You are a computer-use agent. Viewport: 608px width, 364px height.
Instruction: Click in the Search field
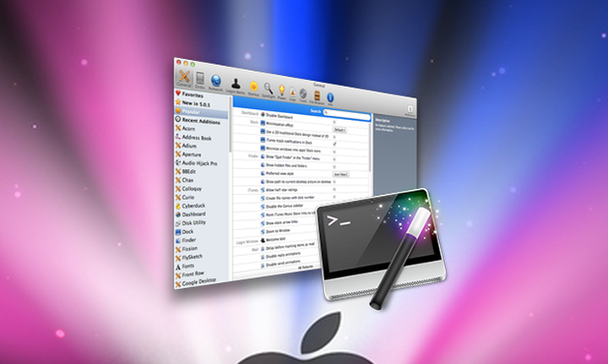(x=347, y=114)
